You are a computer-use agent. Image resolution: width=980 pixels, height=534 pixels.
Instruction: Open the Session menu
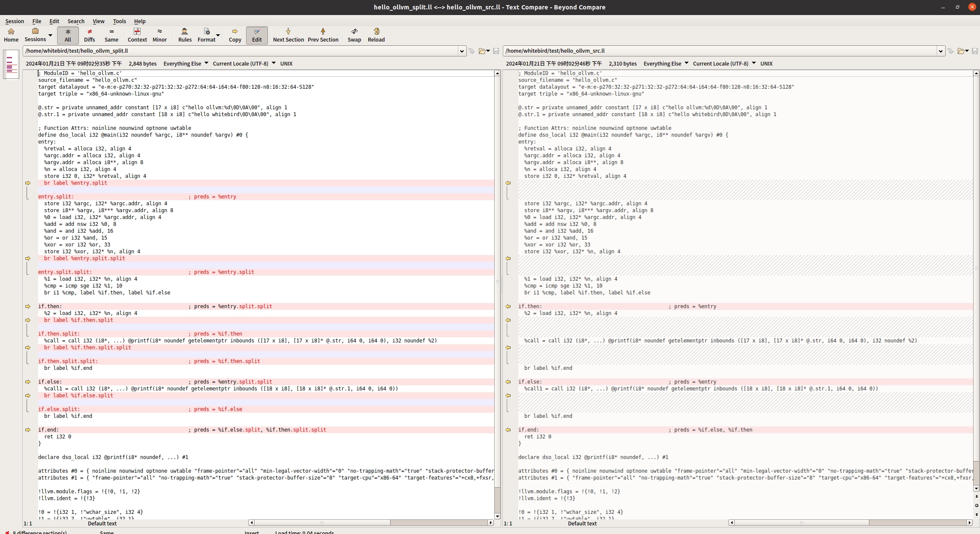click(x=15, y=21)
